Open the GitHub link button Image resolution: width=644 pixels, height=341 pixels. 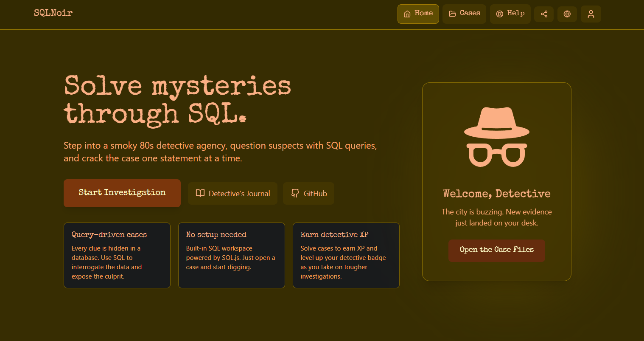tap(308, 193)
